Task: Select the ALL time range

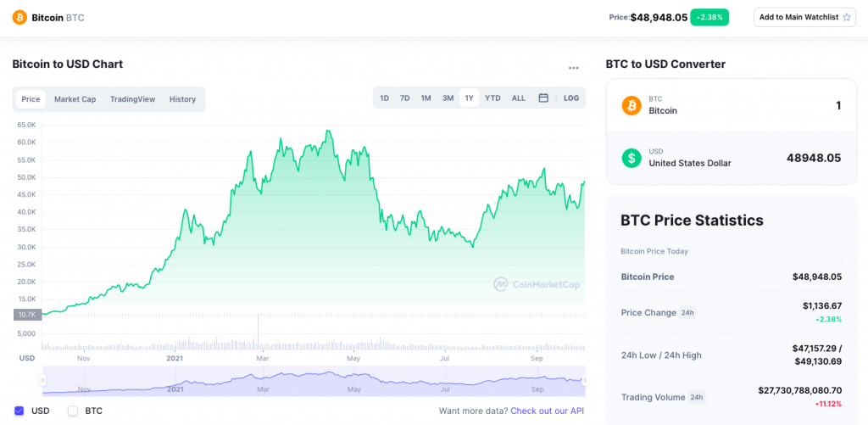Action: point(519,98)
